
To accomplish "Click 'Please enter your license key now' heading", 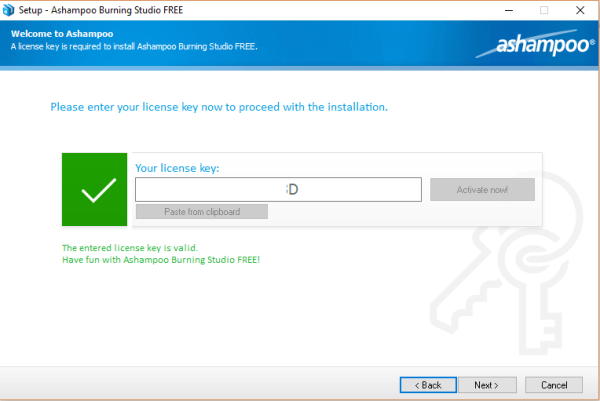I will 219,107.
